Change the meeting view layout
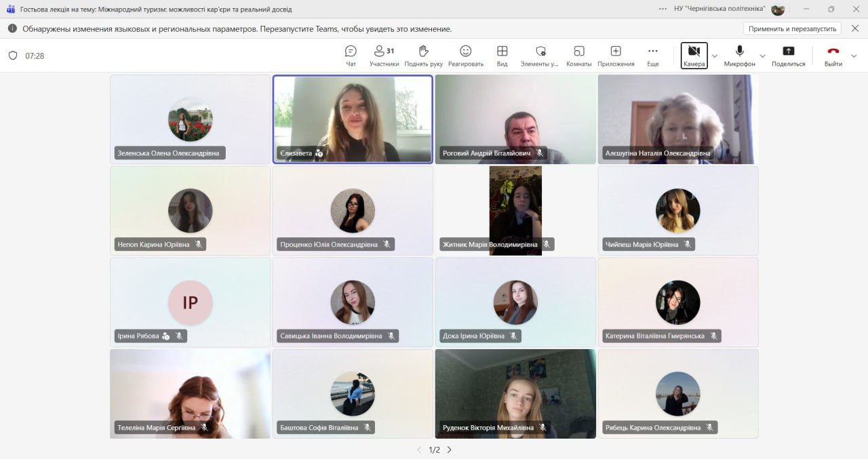868x459 pixels. pos(502,56)
